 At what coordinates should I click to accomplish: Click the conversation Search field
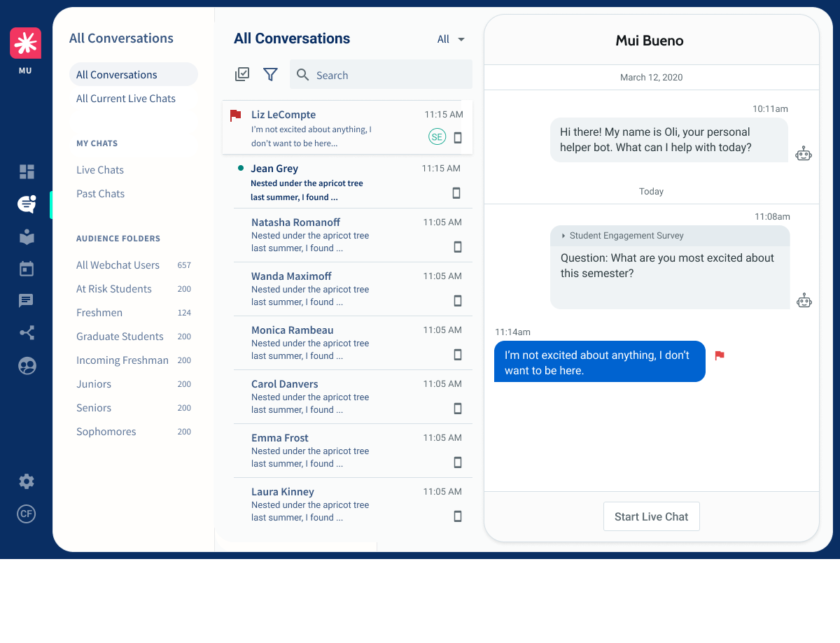point(381,75)
